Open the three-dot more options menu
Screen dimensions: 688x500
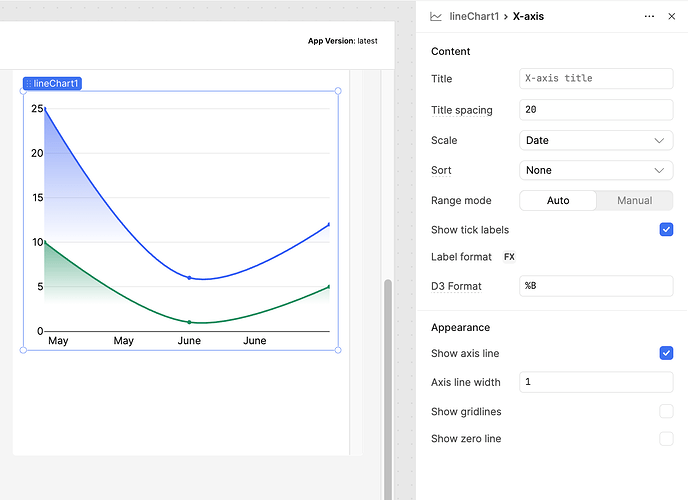click(649, 17)
